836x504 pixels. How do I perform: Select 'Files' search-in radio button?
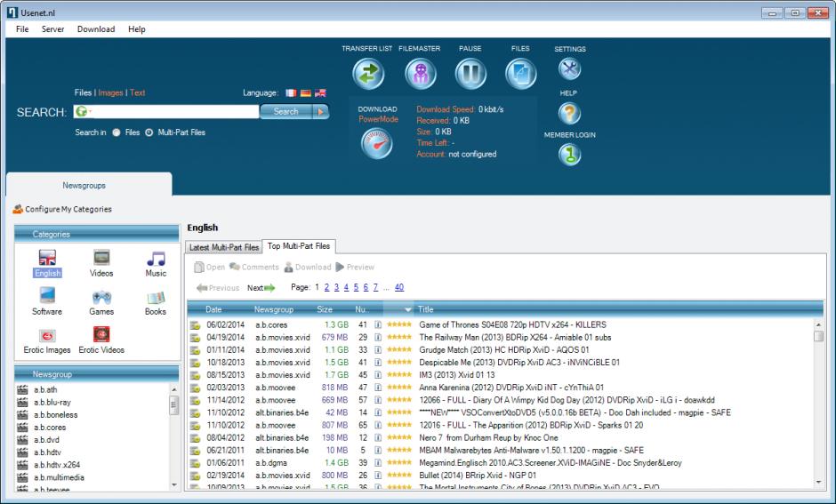(117, 132)
